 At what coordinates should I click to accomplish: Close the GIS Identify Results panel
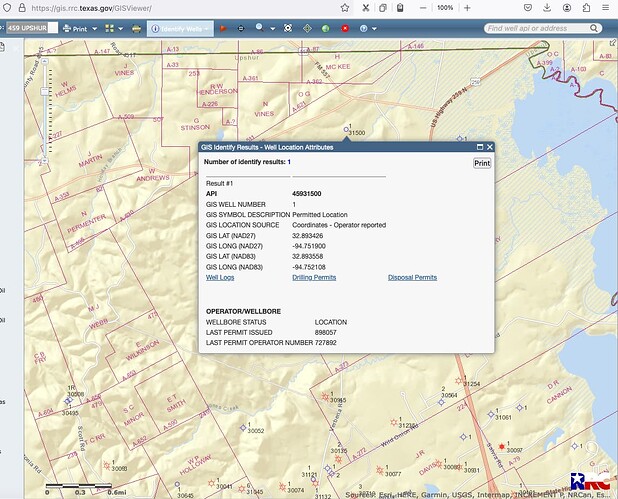tap(490, 147)
